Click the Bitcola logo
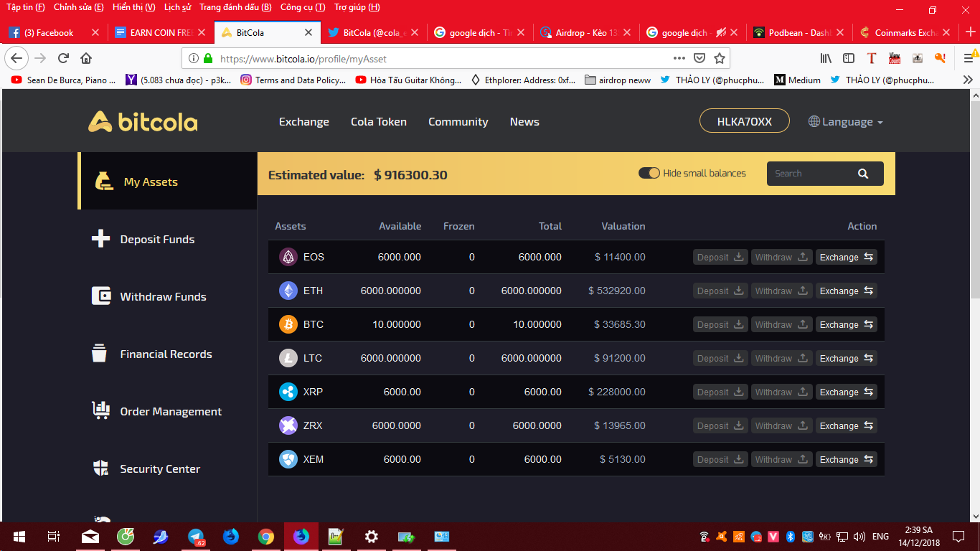 (x=143, y=122)
